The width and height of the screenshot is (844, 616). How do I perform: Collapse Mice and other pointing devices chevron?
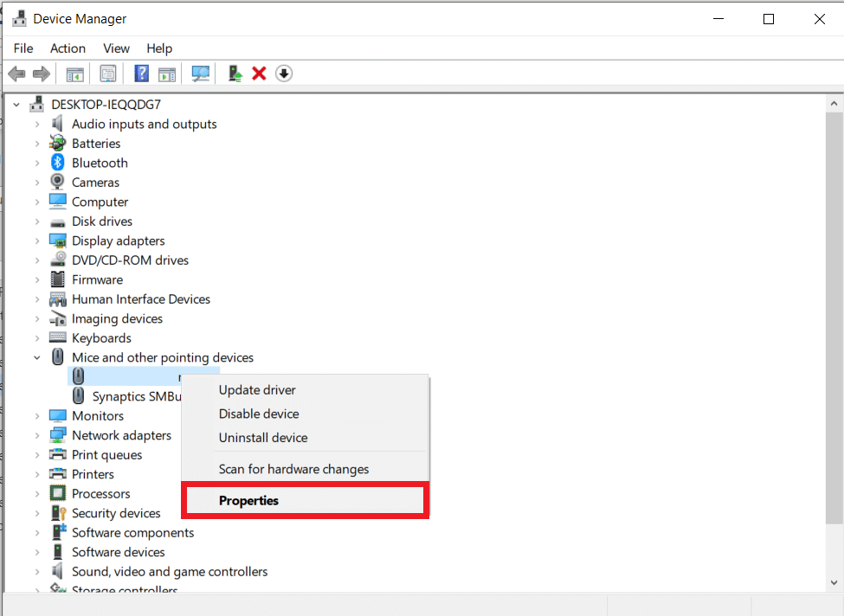[37, 357]
